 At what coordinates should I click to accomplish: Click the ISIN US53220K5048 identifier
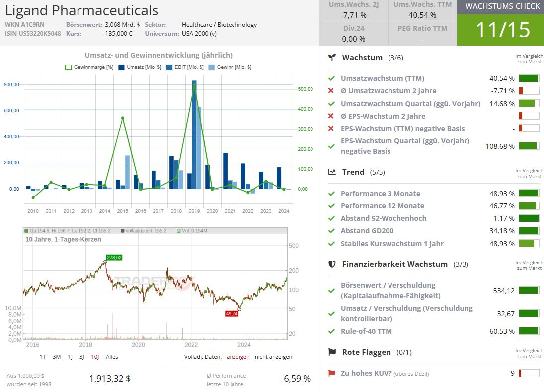pyautogui.click(x=33, y=34)
